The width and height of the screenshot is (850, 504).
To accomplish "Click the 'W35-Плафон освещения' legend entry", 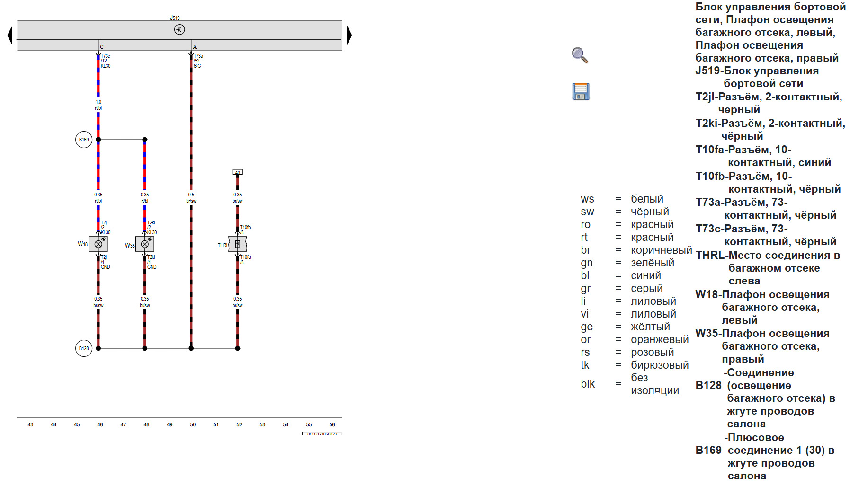I will [762, 346].
